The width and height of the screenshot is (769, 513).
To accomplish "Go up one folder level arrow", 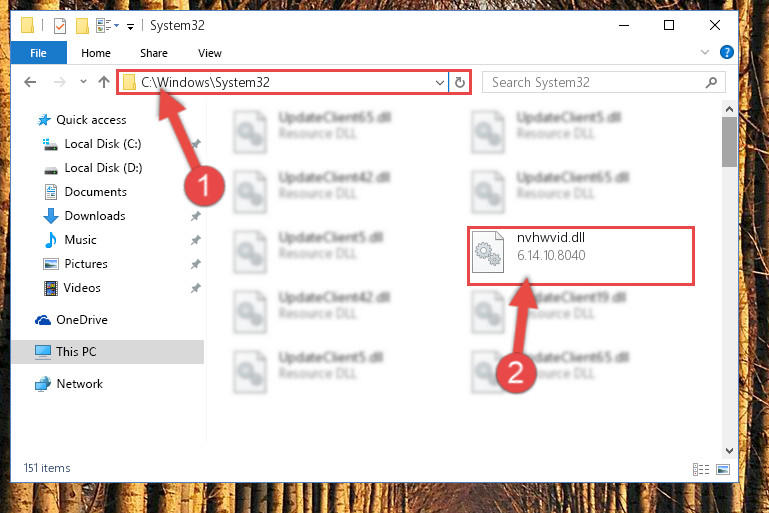I will tap(103, 82).
